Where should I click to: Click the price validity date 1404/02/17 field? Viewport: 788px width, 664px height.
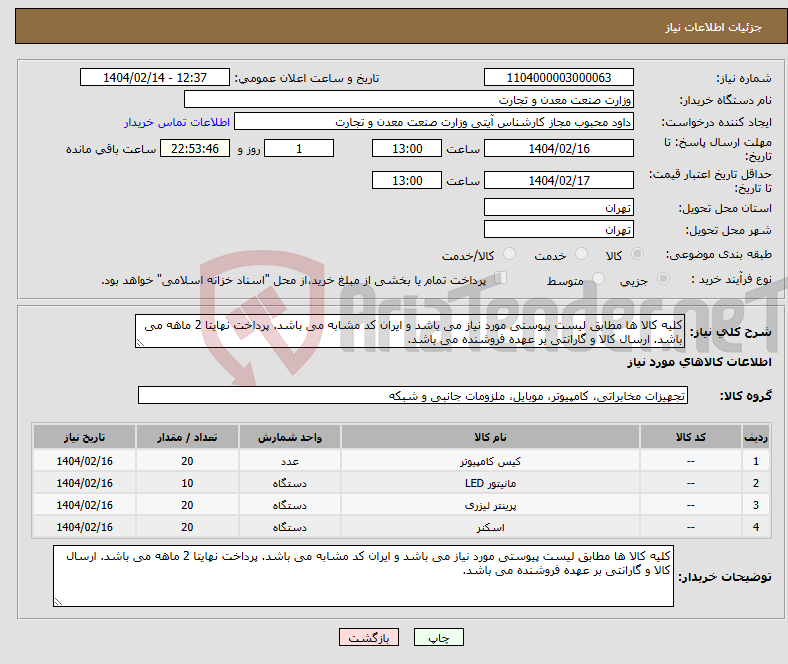(559, 180)
